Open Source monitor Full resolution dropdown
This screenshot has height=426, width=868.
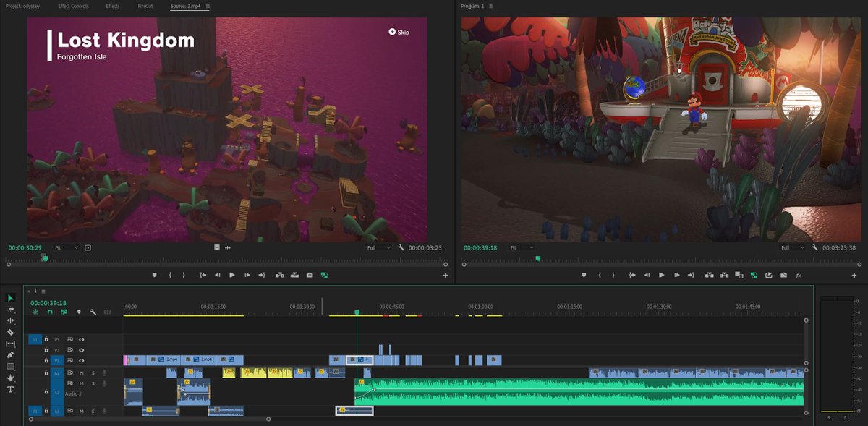point(378,247)
